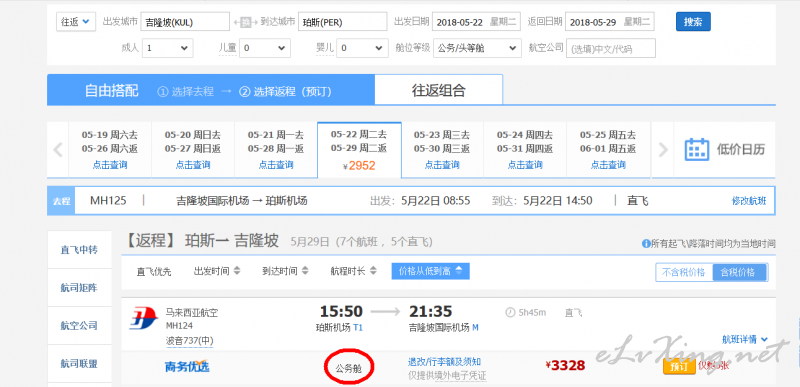
Task: Open 退改/行李额及须知 policy link
Action: coord(444,362)
